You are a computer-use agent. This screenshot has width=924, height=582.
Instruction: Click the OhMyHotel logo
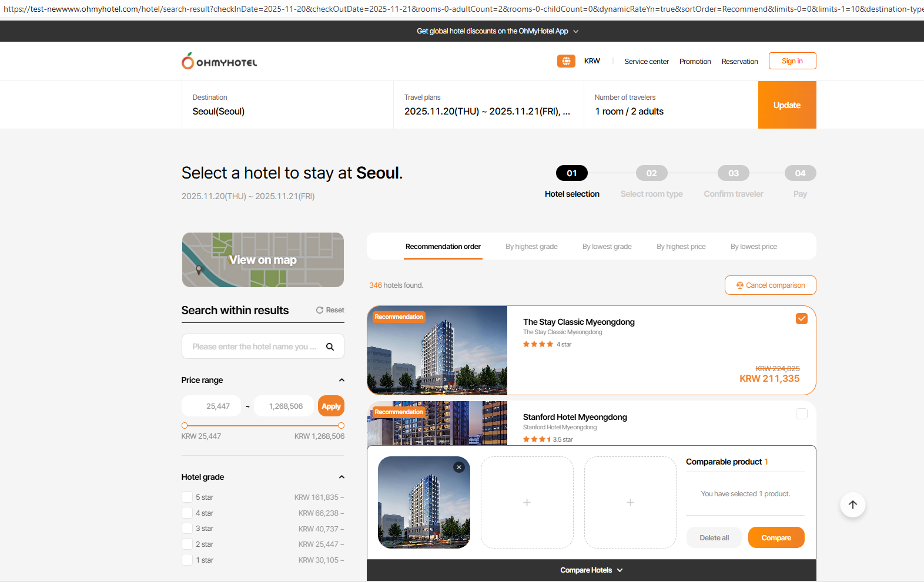click(x=219, y=62)
